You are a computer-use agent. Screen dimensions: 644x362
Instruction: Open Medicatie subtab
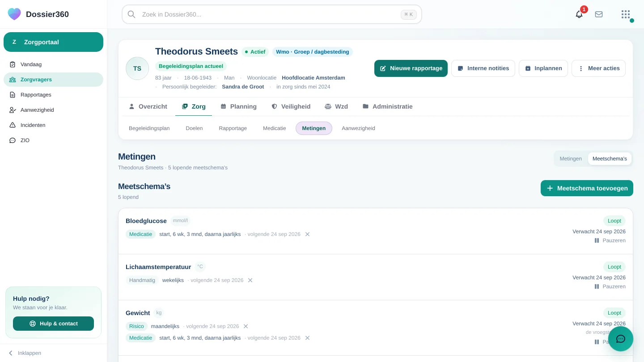pyautogui.click(x=275, y=128)
